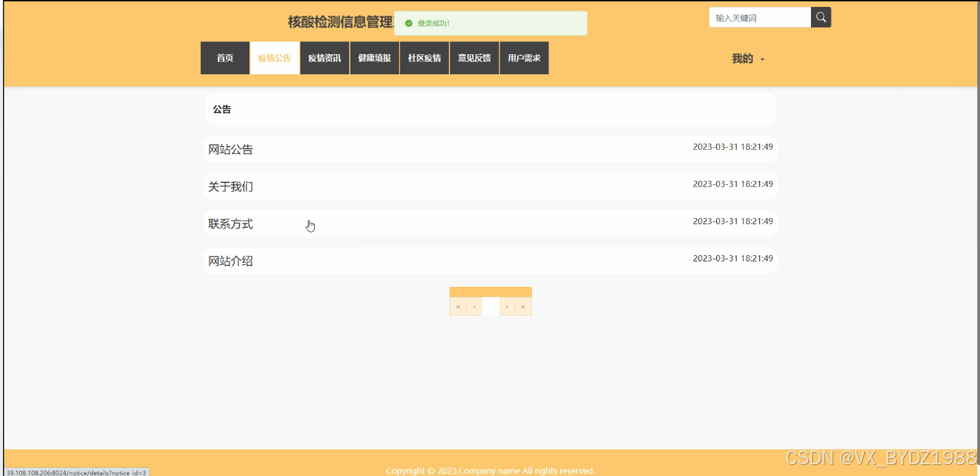Select the 疫情公告 nav item

[275, 58]
